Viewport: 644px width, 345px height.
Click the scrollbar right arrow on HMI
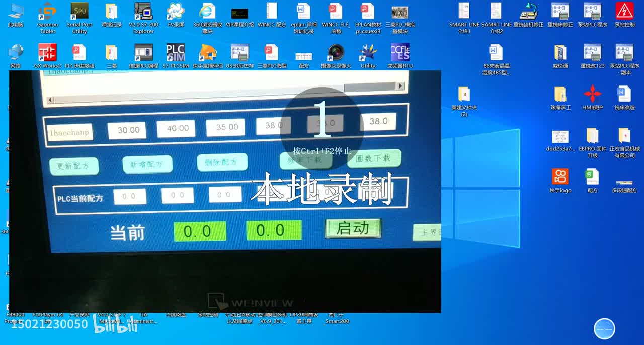tap(400, 86)
